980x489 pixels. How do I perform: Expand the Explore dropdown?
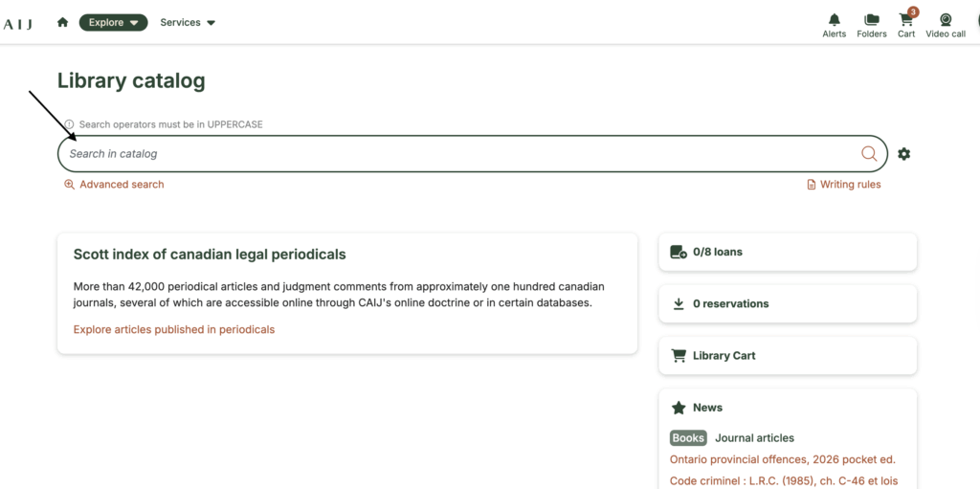[113, 22]
